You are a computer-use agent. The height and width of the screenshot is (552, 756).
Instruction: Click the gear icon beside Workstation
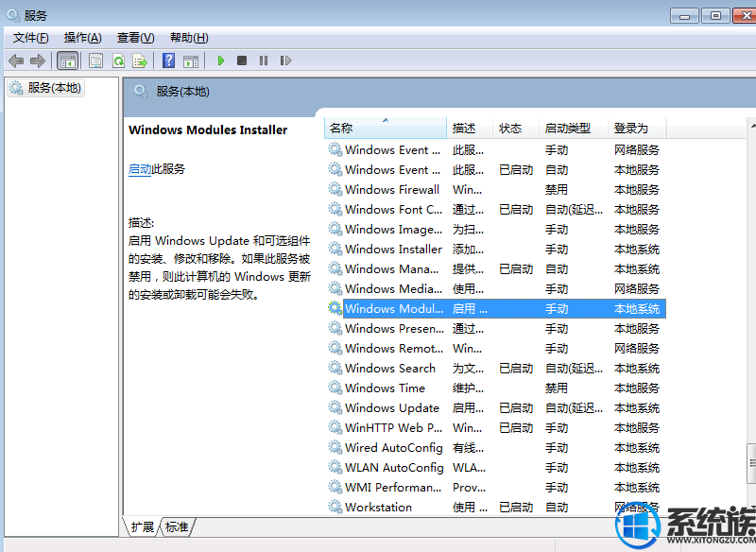point(335,507)
